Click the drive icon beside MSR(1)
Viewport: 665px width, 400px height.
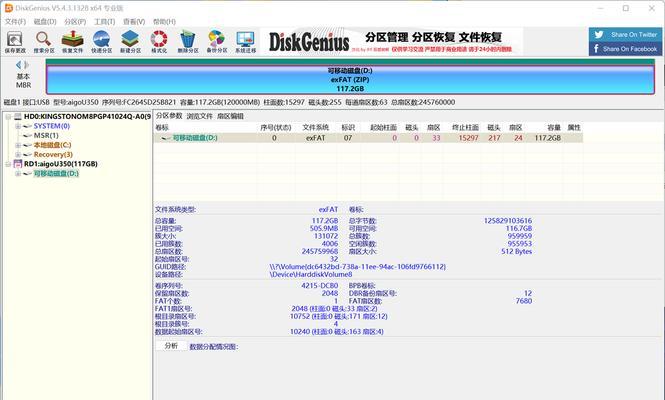[28, 136]
